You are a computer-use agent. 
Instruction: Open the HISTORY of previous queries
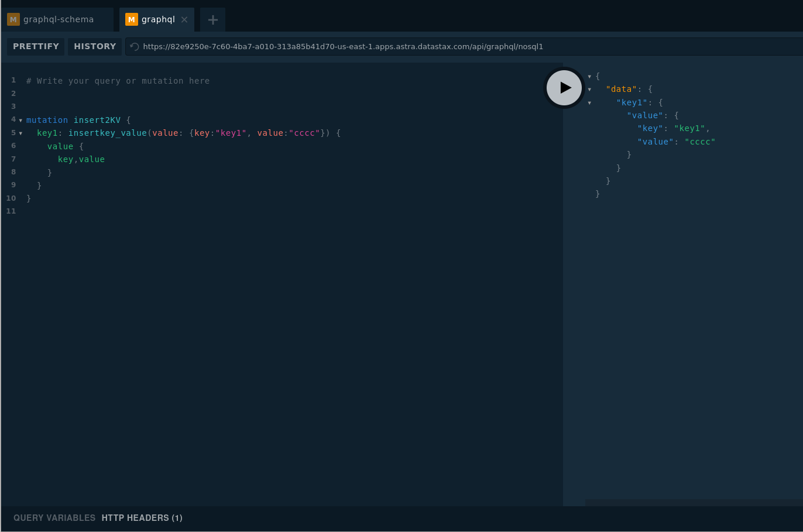tap(95, 47)
